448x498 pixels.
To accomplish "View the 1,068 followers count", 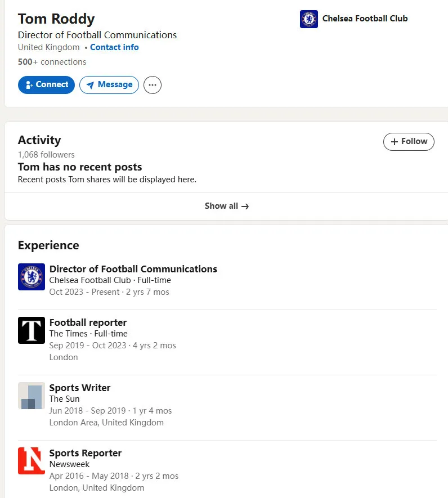I will point(46,155).
